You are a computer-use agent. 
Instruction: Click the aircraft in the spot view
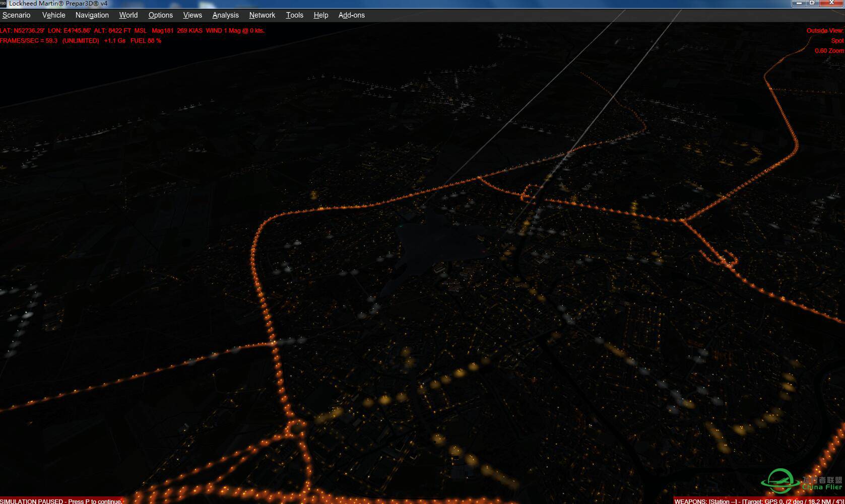[438, 247]
